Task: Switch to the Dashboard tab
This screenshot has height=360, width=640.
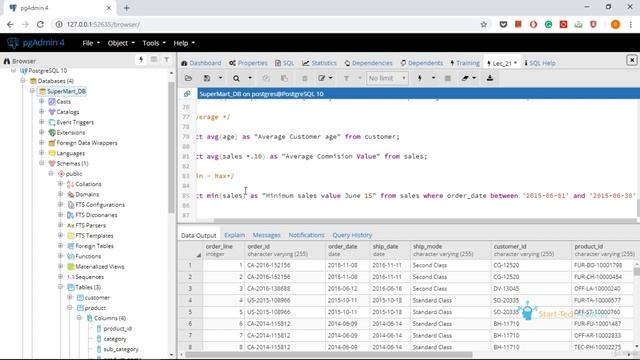Action: pos(201,63)
